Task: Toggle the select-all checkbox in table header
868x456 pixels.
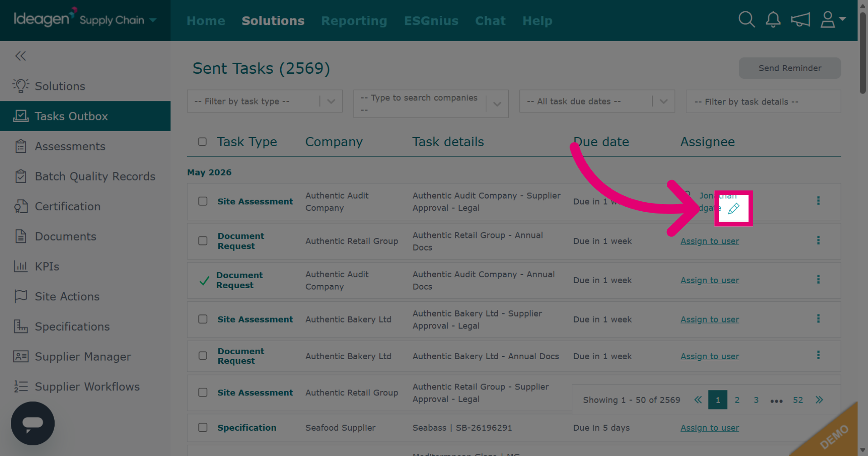Action: [x=202, y=142]
